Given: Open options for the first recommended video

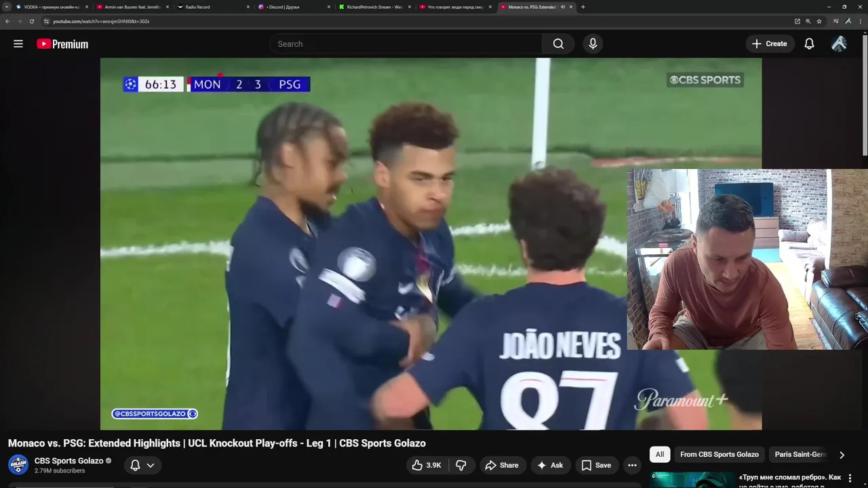Looking at the screenshot, I should point(850,479).
